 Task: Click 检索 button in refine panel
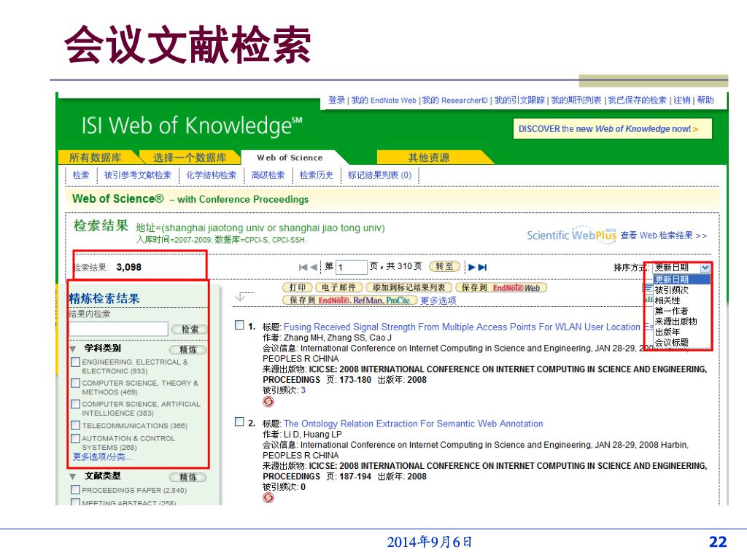pos(190,329)
